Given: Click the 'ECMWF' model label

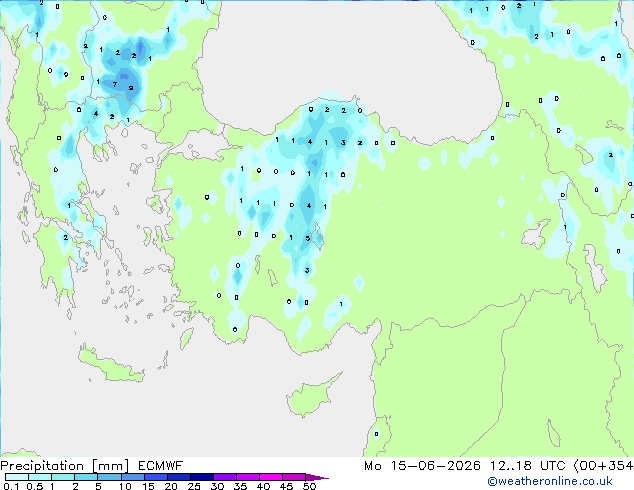Looking at the screenshot, I should point(161,466).
